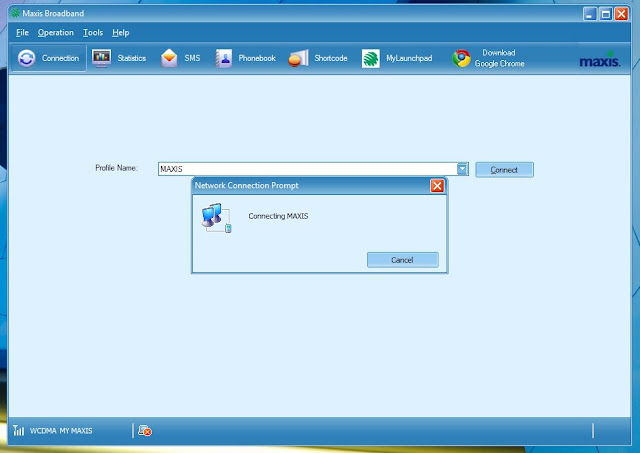640x453 pixels.
Task: Open the File menu
Action: point(22,33)
